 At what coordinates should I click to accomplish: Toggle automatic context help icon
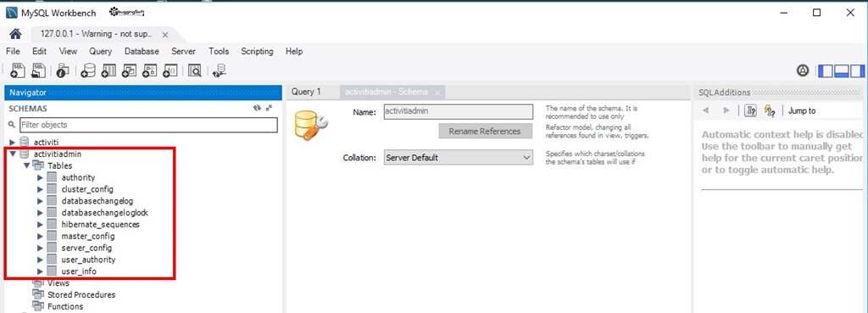click(770, 110)
